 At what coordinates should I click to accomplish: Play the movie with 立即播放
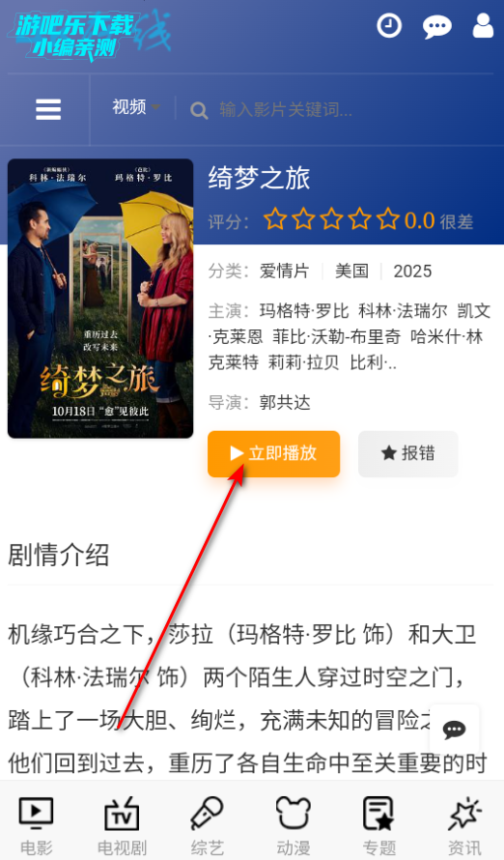[x=273, y=453]
